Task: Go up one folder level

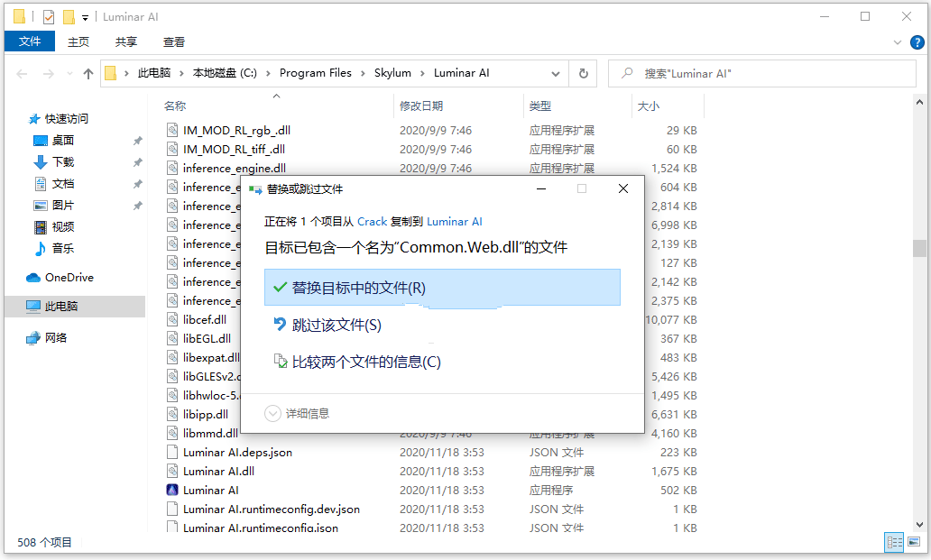Action: 88,74
